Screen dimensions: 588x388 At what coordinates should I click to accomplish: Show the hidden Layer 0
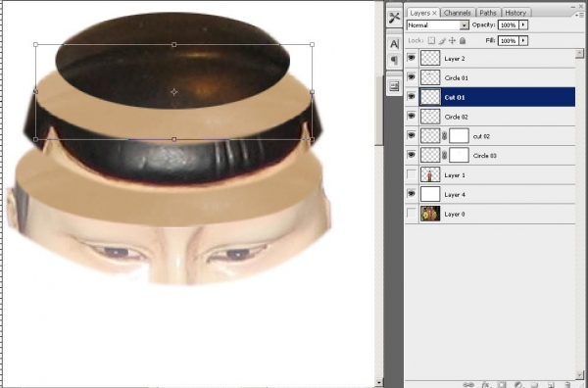click(x=412, y=214)
